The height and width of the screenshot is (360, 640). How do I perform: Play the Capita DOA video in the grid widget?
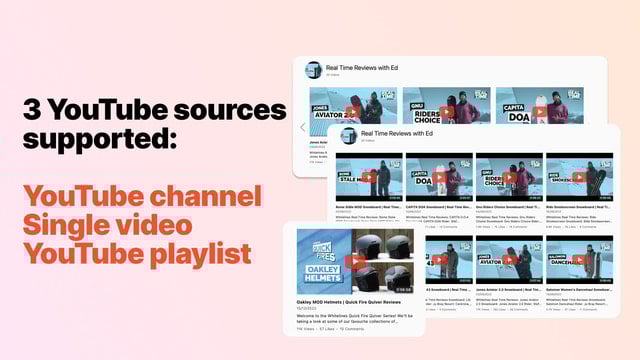point(439,177)
